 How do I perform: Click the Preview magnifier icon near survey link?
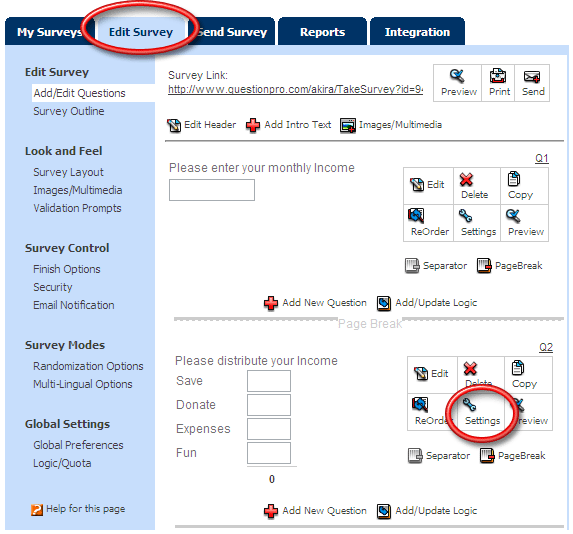tap(457, 76)
